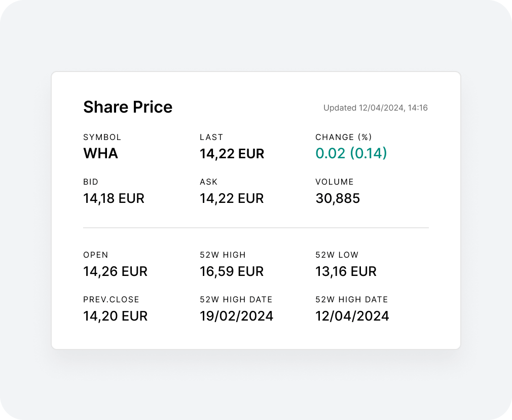
Task: Select the date 19/02/2024
Action: pyautogui.click(x=236, y=316)
